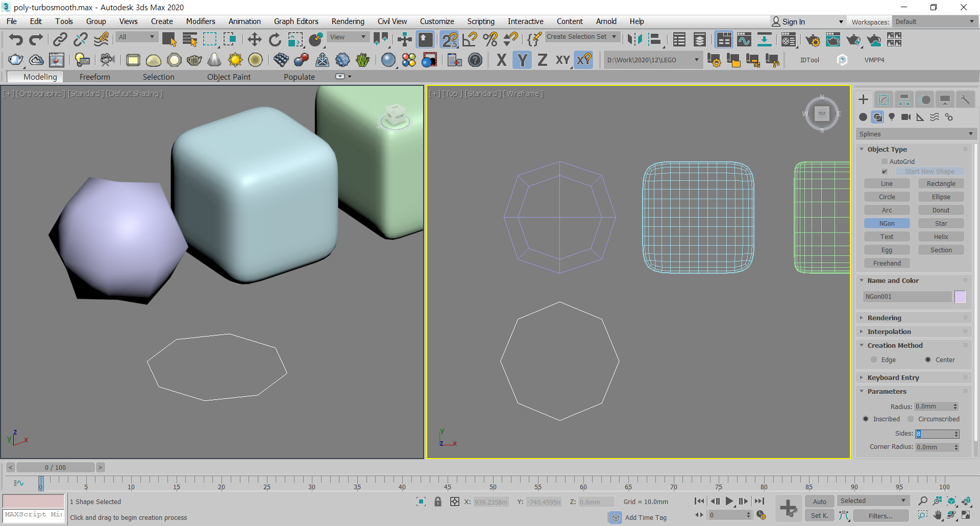Viewport: 980px width, 526px height.
Task: Restrict transform to Y axis
Action: [x=522, y=60]
